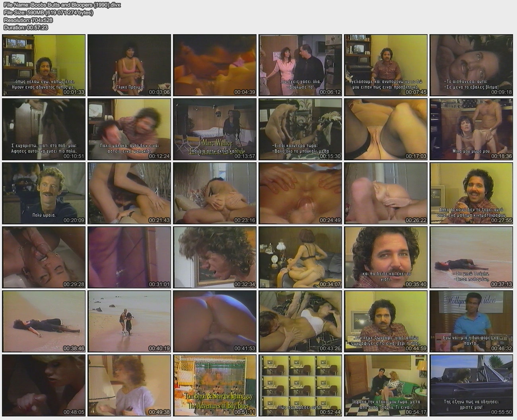Click the thumbnail timestamped 00:44:59
517x420 pixels.
tap(386, 322)
